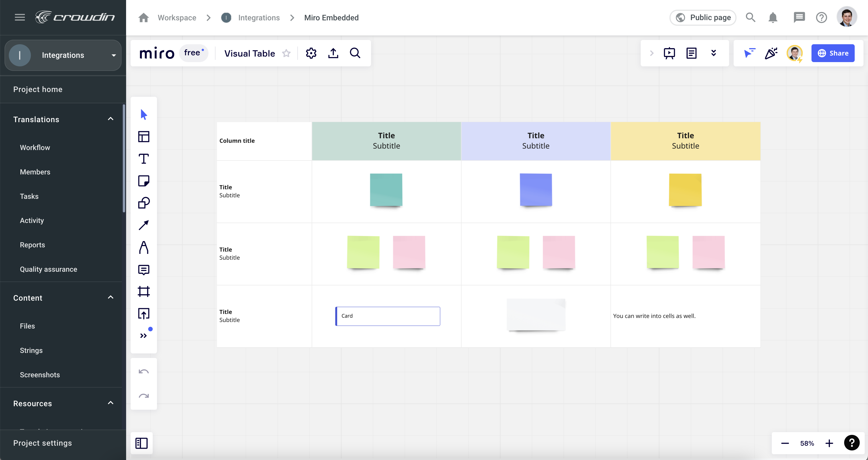
Task: Open the reactions party icon
Action: 771,53
